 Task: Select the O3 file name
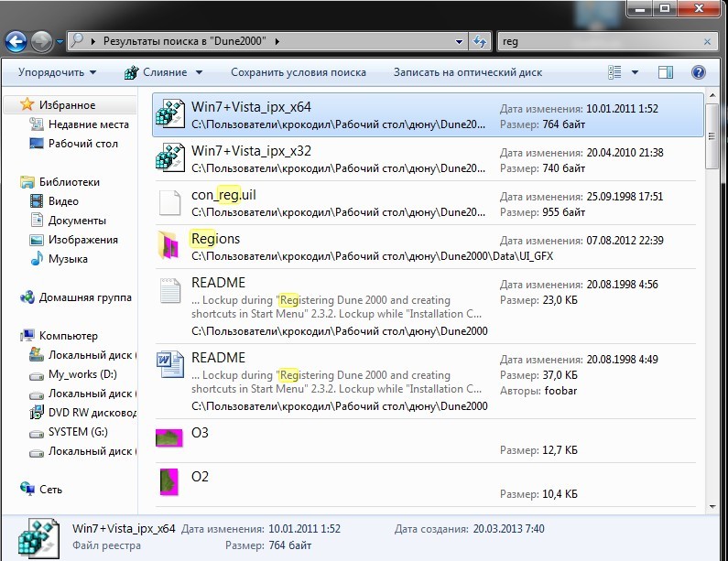201,433
